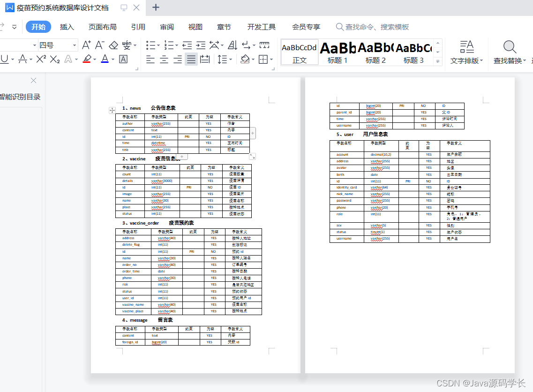Screen dimensions: 533x392
Task: Apply distributed alignment
Action: coord(205,60)
